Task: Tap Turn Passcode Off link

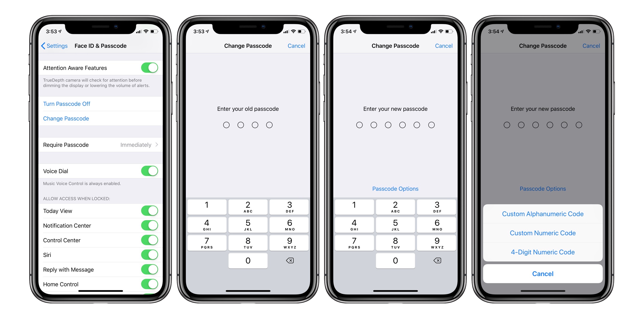Action: coord(66,103)
